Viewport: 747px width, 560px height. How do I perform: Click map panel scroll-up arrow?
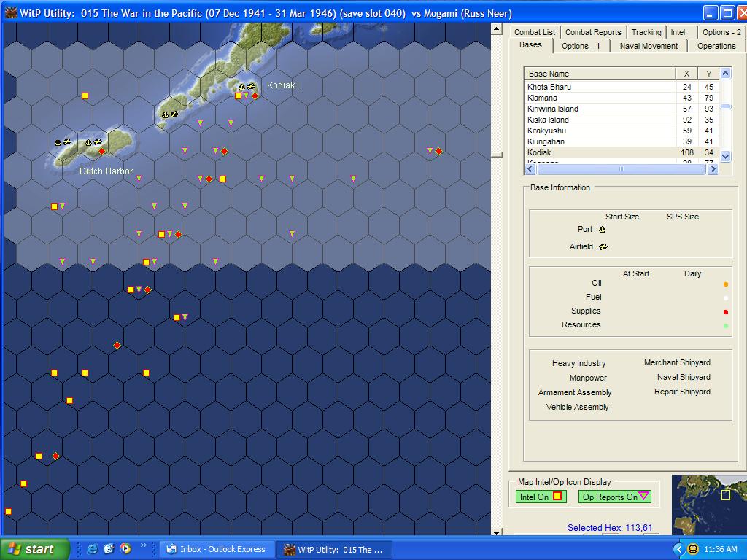point(496,29)
